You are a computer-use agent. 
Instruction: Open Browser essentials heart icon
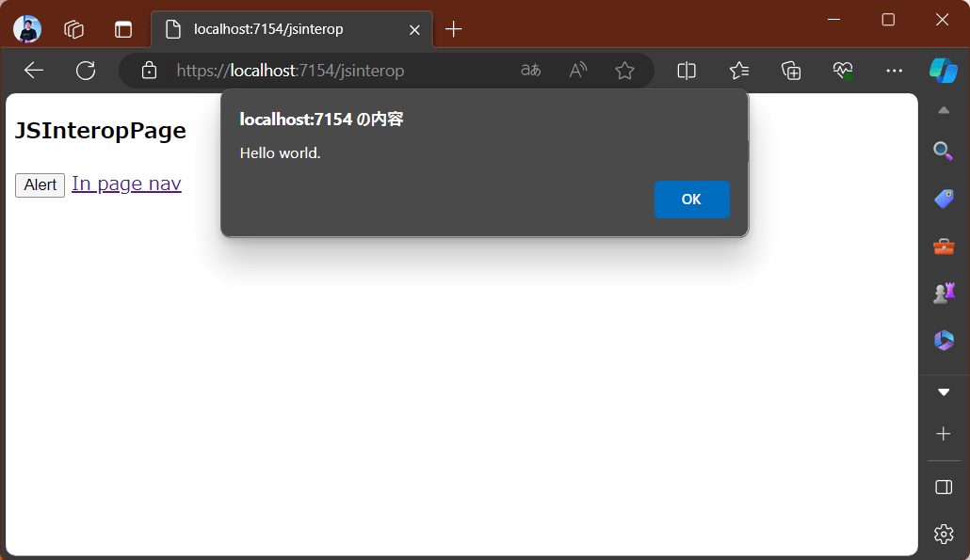pyautogui.click(x=843, y=71)
